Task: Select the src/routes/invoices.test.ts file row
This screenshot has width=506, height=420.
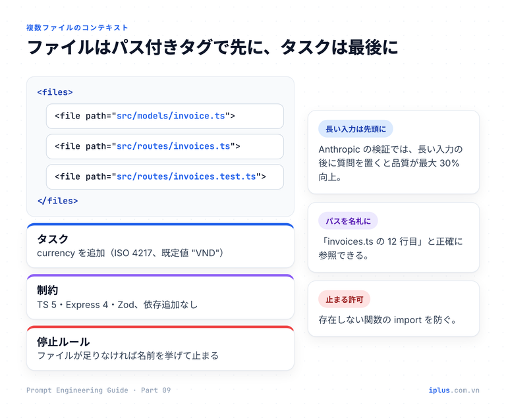Action: 165,176
